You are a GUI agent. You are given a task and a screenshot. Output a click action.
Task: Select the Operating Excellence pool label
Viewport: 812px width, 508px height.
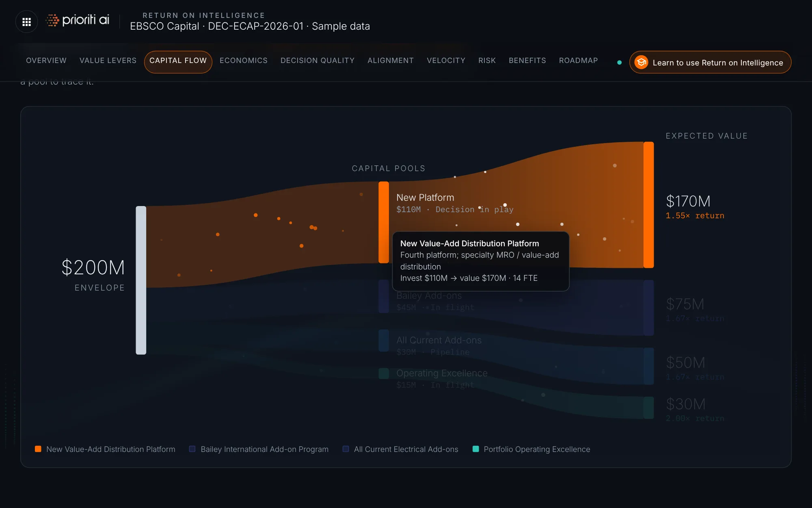click(x=442, y=373)
